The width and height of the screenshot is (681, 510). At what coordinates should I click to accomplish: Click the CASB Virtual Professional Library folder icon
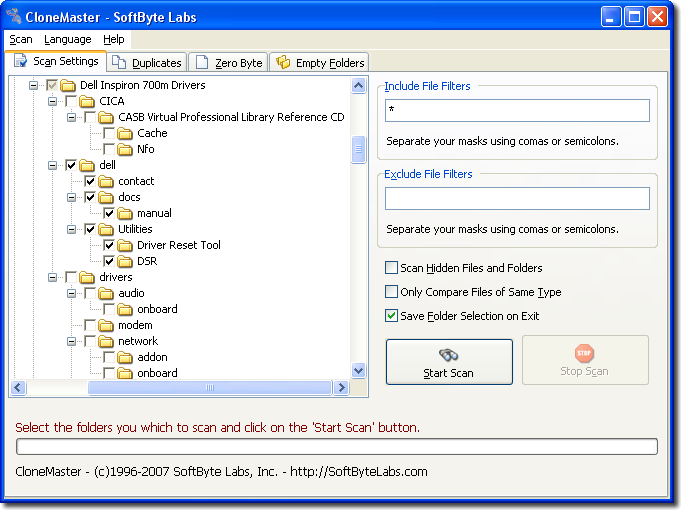tap(106, 117)
